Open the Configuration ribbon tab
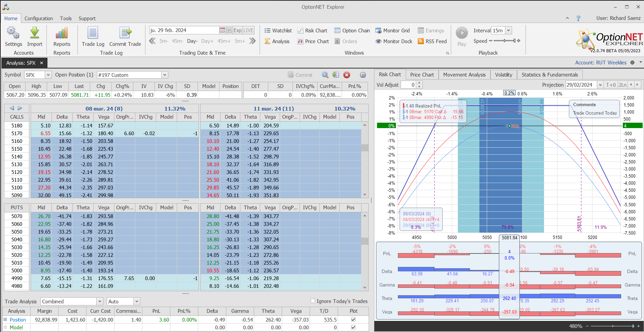Image resolution: width=644 pixels, height=332 pixels. click(x=38, y=19)
